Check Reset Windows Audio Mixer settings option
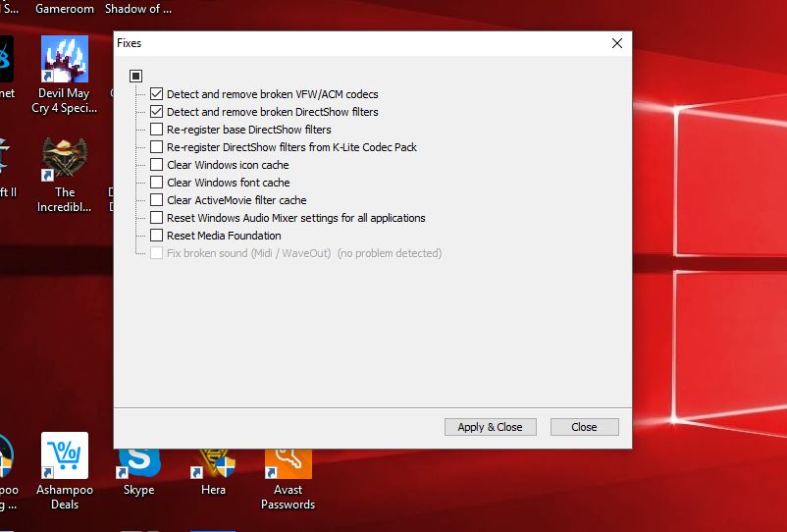Viewport: 787px width, 532px height. (157, 218)
